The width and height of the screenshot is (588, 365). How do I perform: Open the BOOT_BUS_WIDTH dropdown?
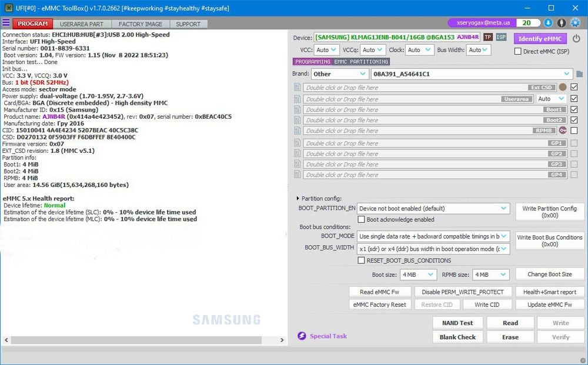pyautogui.click(x=433, y=249)
